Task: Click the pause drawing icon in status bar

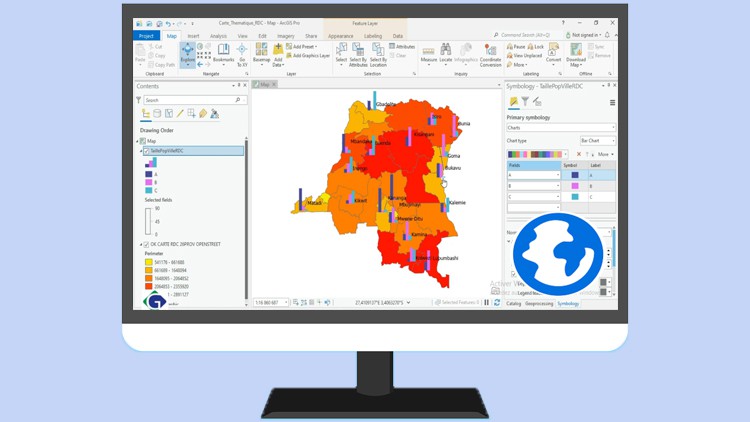Action: (486, 302)
